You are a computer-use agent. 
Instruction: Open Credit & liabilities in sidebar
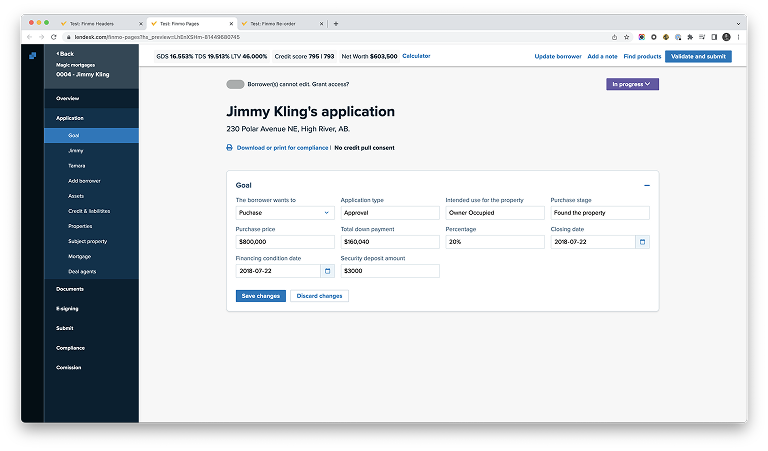coord(92,212)
